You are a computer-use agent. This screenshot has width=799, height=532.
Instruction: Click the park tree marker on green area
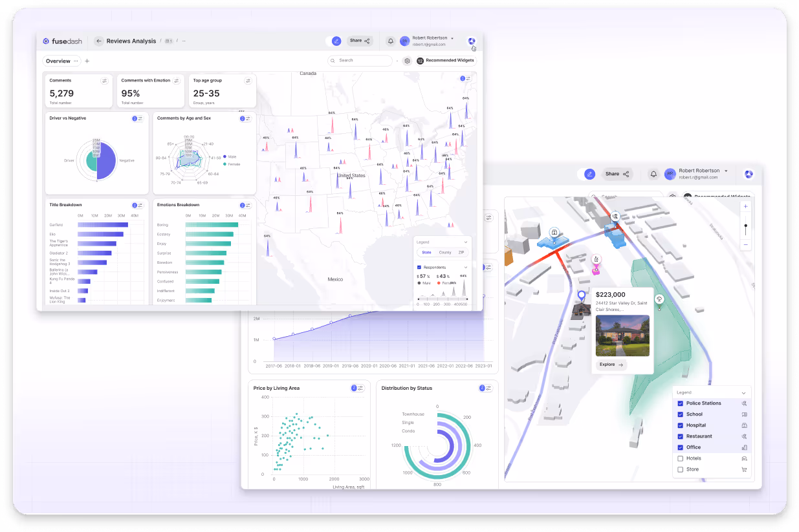[x=659, y=299]
